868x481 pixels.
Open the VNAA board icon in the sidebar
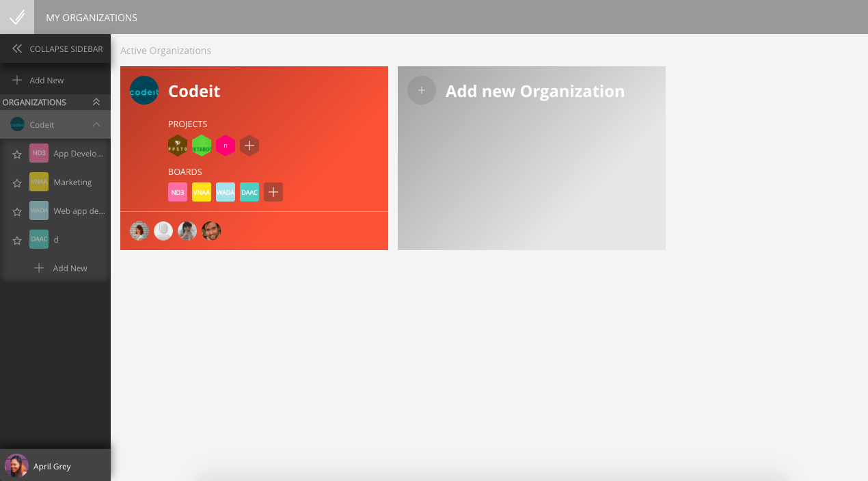click(39, 182)
